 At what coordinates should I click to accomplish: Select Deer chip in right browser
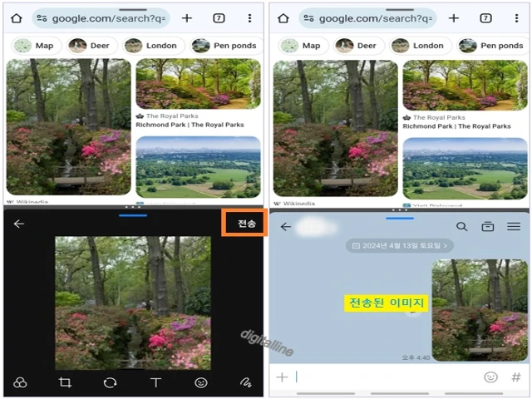pyautogui.click(x=358, y=46)
